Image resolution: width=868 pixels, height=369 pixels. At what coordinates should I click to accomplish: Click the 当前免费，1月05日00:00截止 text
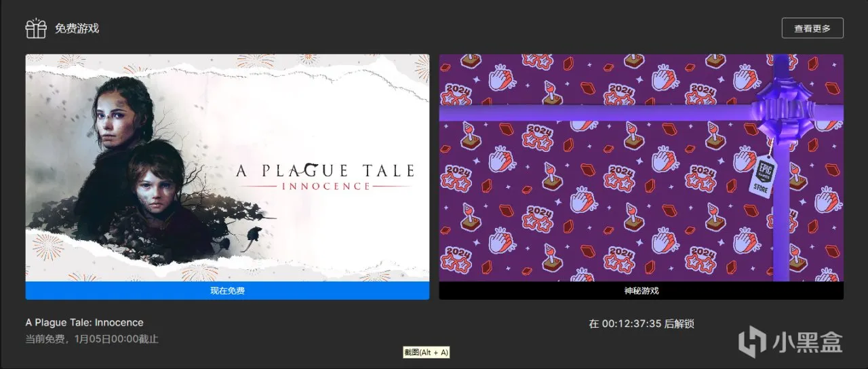coord(92,338)
